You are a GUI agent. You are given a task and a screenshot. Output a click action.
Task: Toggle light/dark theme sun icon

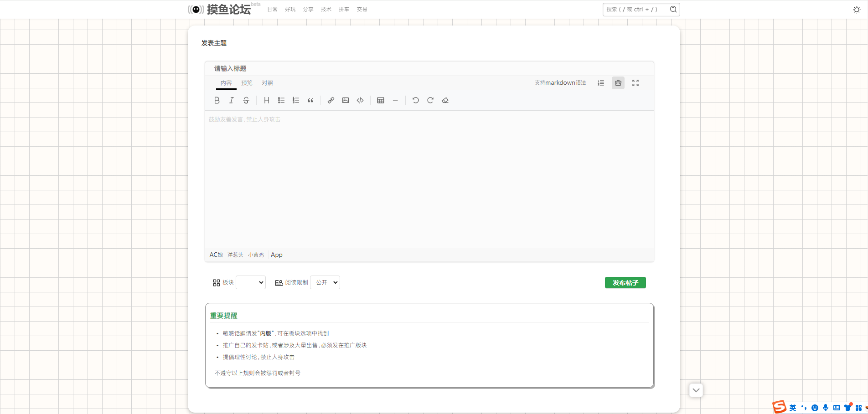857,10
